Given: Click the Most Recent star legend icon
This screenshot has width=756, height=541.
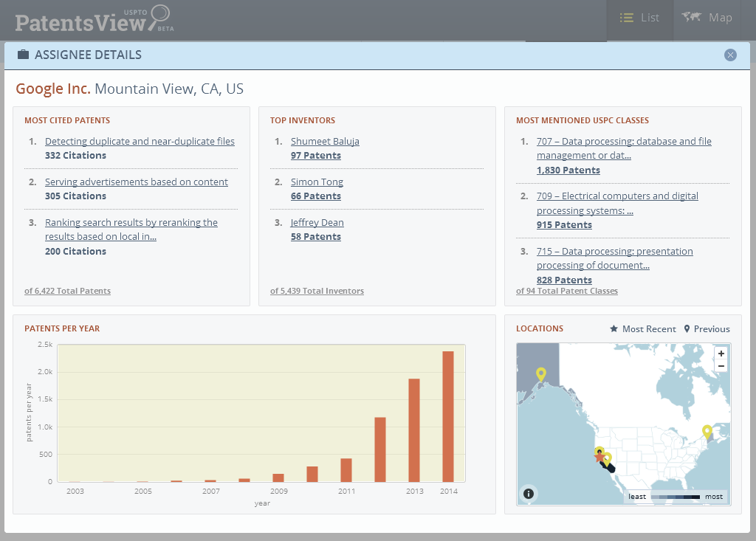Looking at the screenshot, I should tap(614, 329).
